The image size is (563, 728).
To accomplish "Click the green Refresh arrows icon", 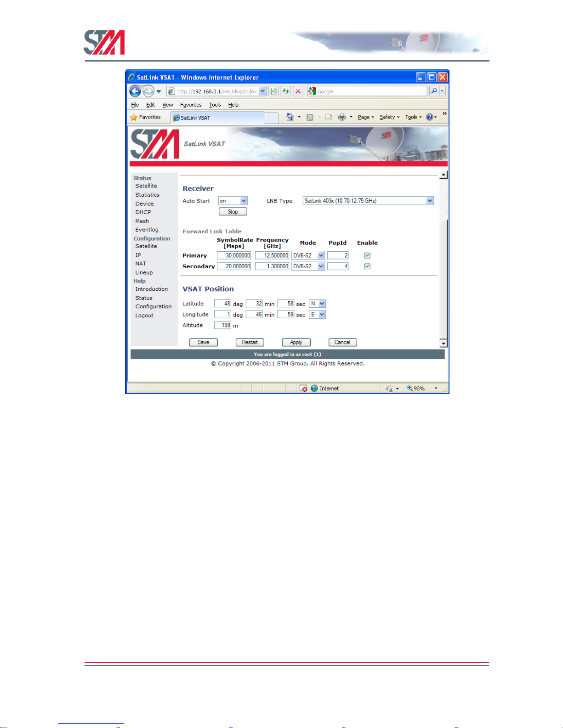I will click(286, 91).
